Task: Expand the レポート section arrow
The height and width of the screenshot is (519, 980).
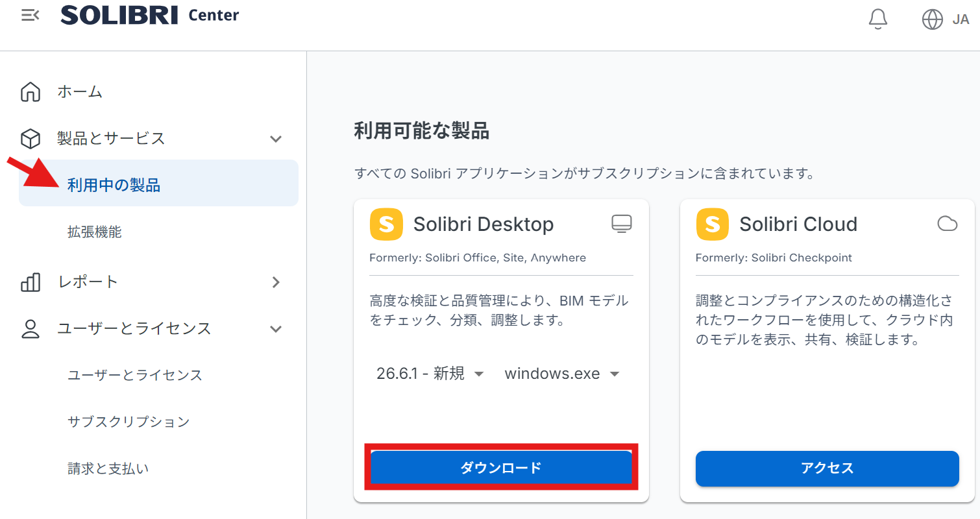Action: 276,282
